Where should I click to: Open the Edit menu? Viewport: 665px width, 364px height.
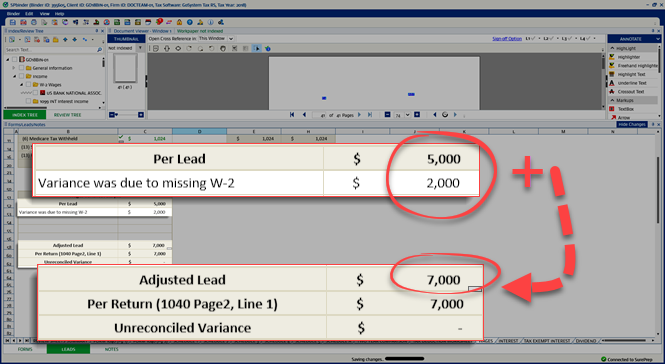click(29, 14)
